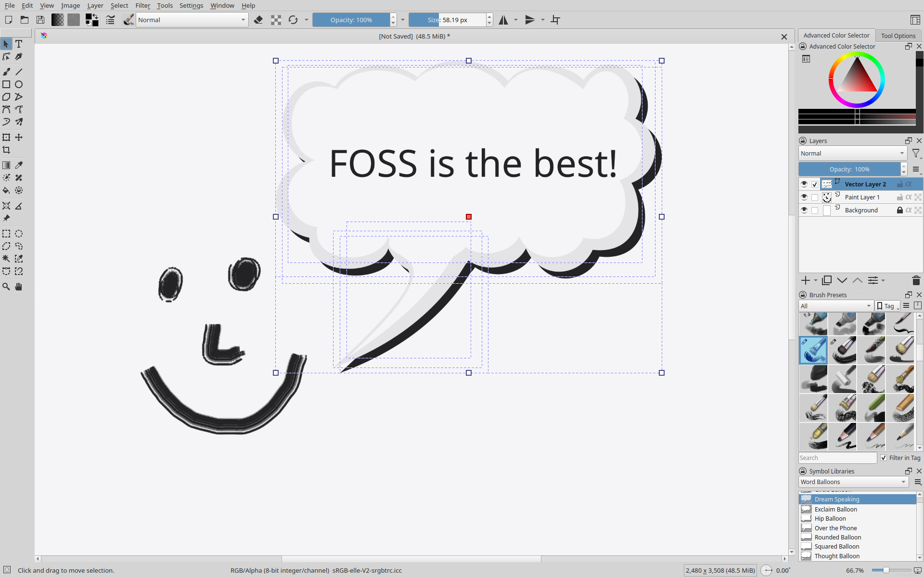Uncheck the Filter in Tag checkbox
Viewport: 924px width, 578px height.
pyautogui.click(x=884, y=458)
